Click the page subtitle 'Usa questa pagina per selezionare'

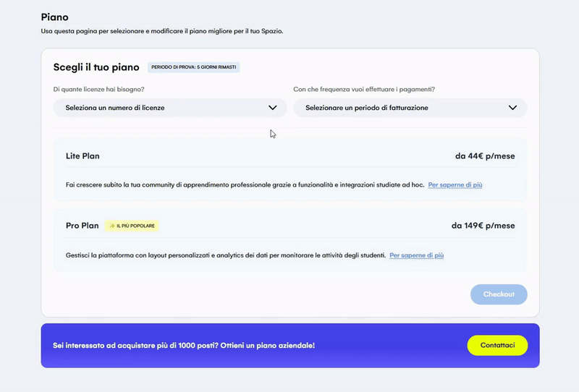162,31
